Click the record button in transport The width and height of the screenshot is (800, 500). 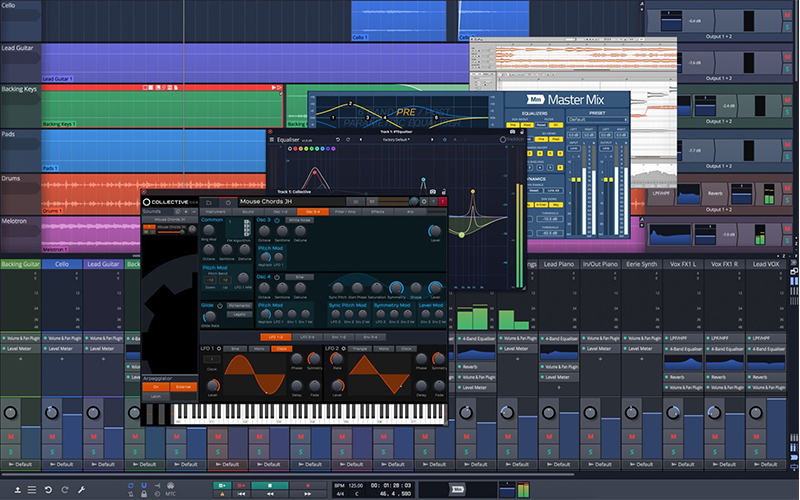coord(308,485)
